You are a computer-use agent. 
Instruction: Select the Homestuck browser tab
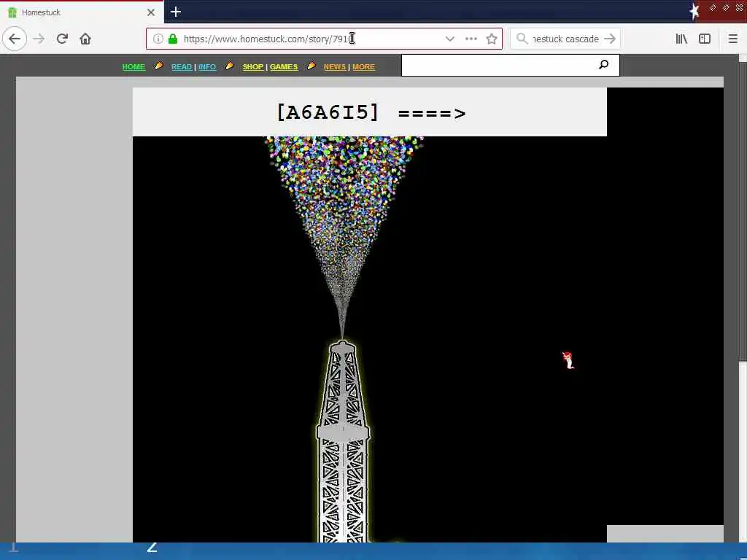coord(82,12)
